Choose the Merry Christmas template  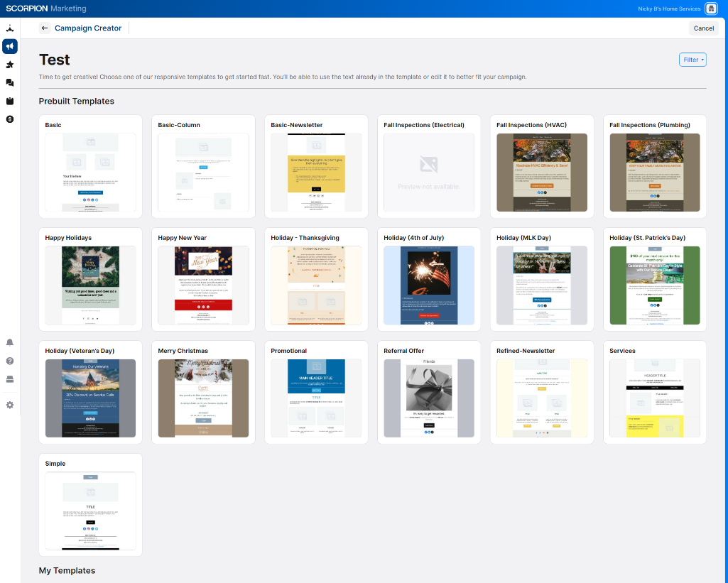(203, 398)
